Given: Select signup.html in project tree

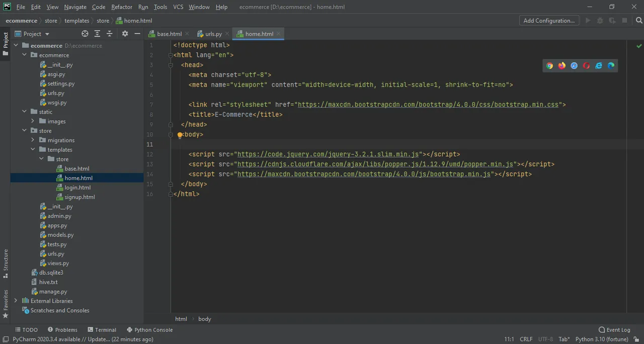Looking at the screenshot, I should (x=79, y=197).
